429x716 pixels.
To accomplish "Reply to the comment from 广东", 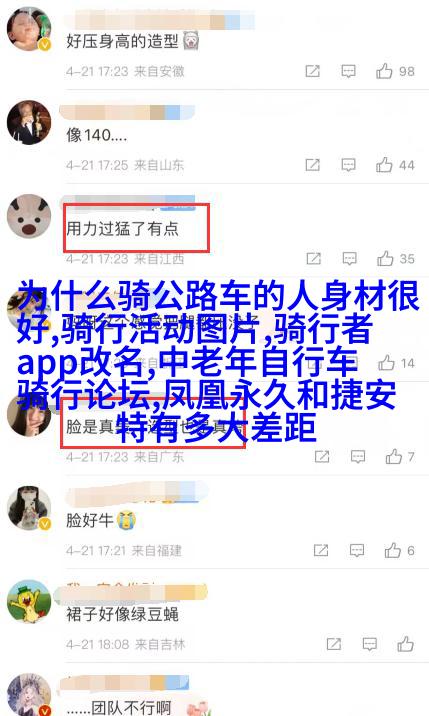I will coord(358,457).
